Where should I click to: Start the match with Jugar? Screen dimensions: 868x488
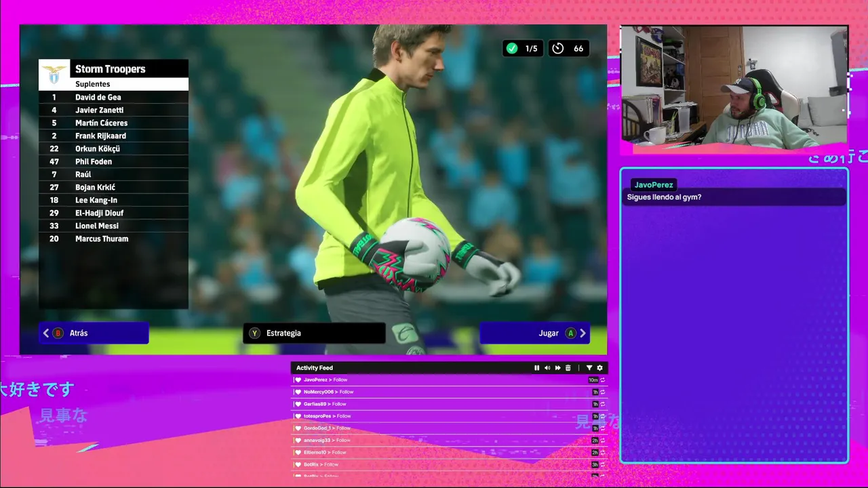534,333
